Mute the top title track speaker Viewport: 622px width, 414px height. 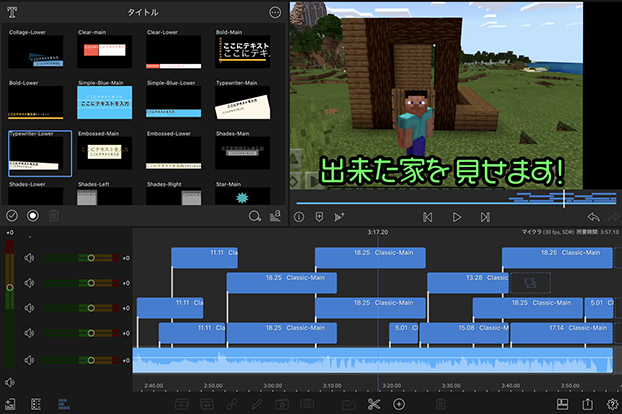coord(29,258)
